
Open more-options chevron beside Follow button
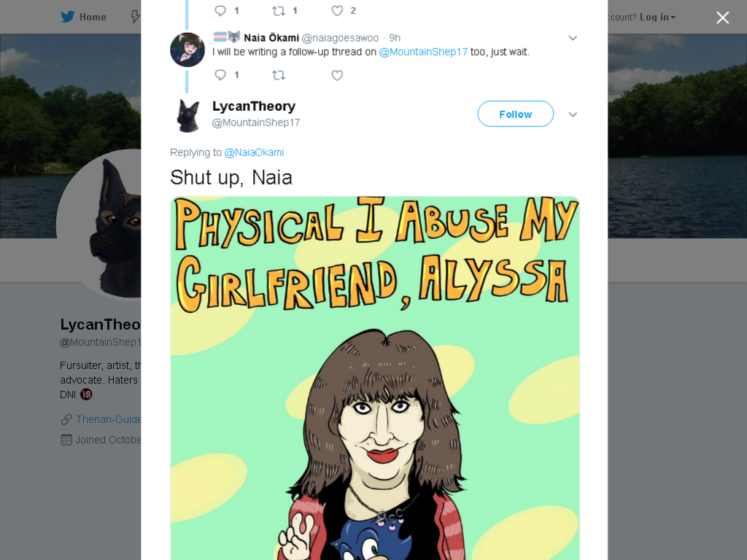point(573,114)
